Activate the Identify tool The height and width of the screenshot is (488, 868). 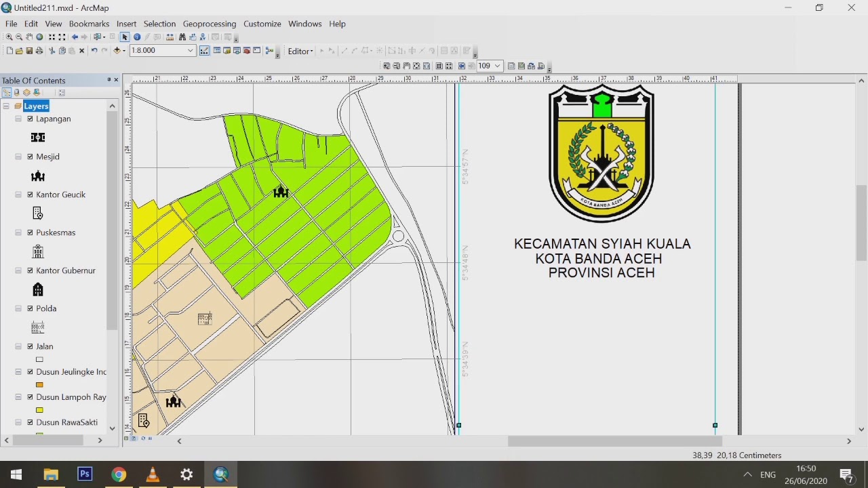pyautogui.click(x=137, y=37)
